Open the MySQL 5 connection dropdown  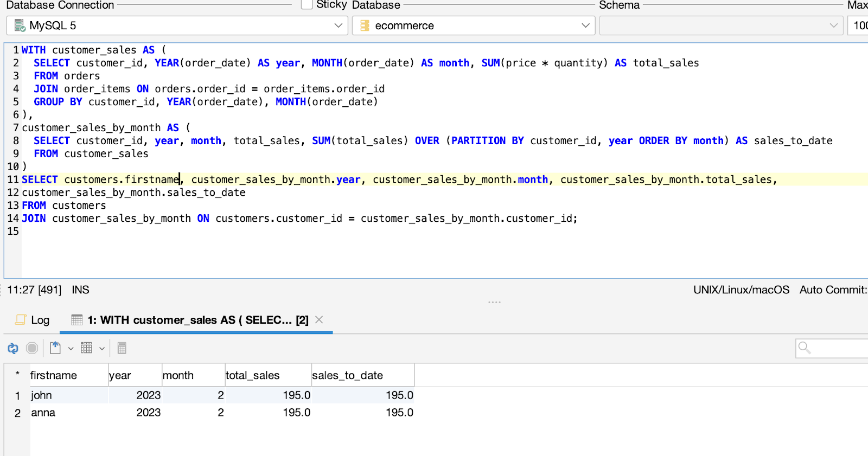[177, 25]
